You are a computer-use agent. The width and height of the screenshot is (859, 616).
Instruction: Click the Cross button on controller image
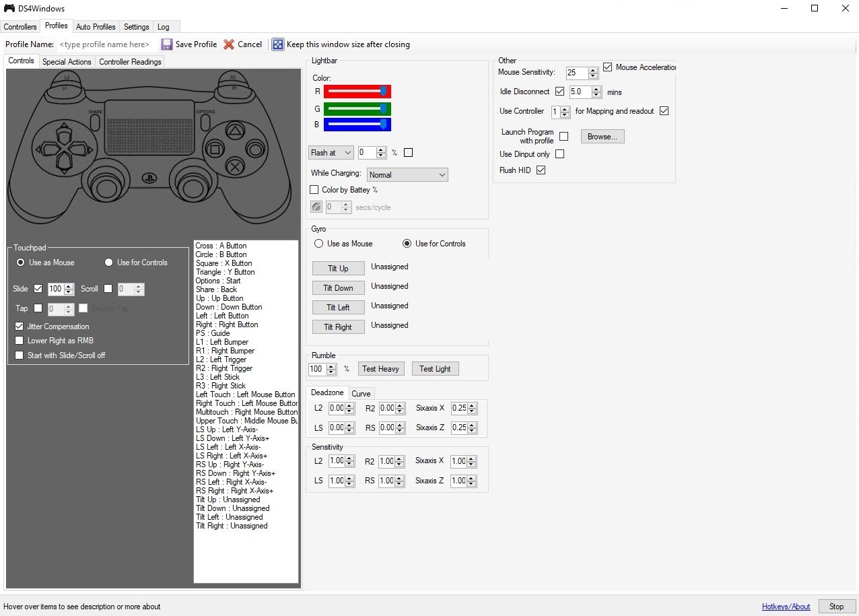[234, 166]
